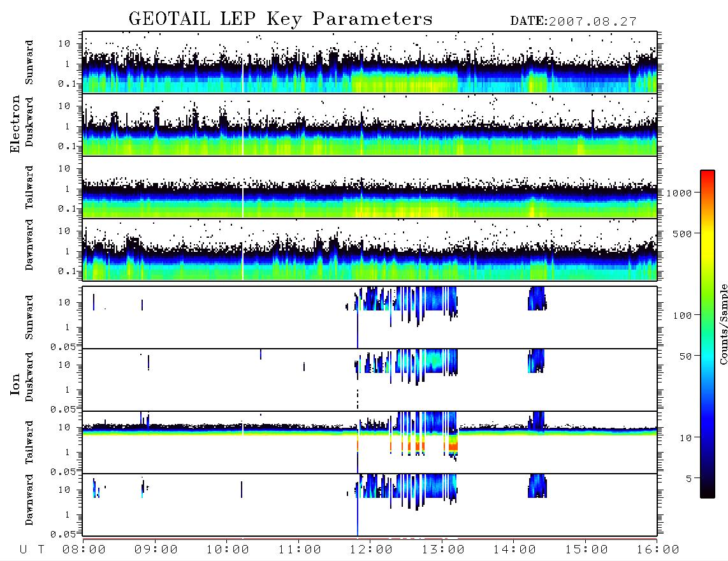The height and width of the screenshot is (561, 728).
Task: Select the 12:00 time tick label
Action: [x=371, y=550]
